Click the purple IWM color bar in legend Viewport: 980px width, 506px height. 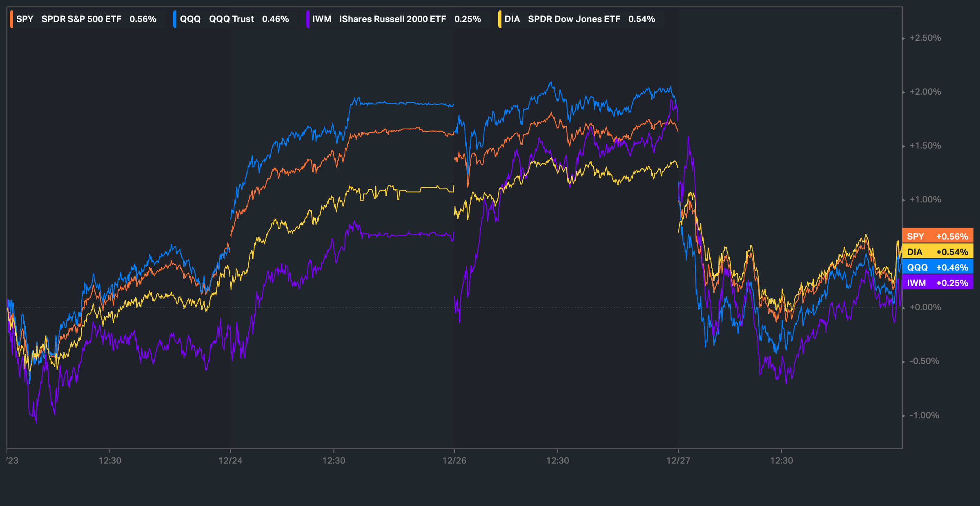307,19
